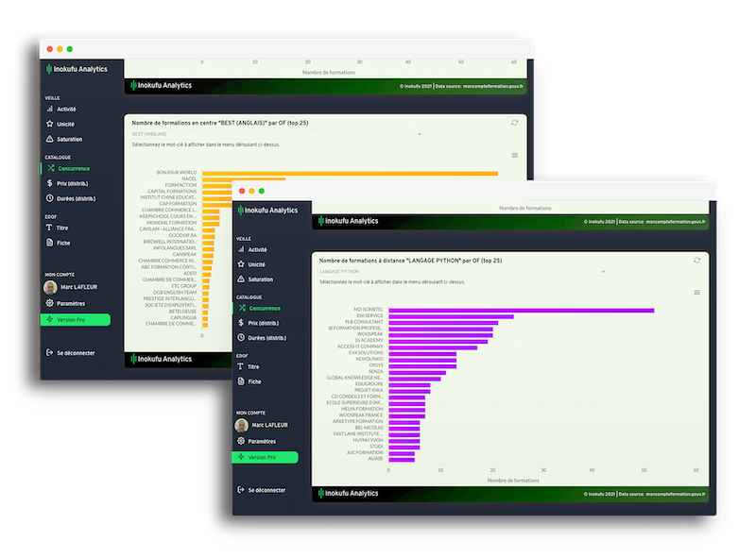Click the Prix (distrib.) dollar icon in the front window
This screenshot has height=558, width=756.
(x=243, y=323)
